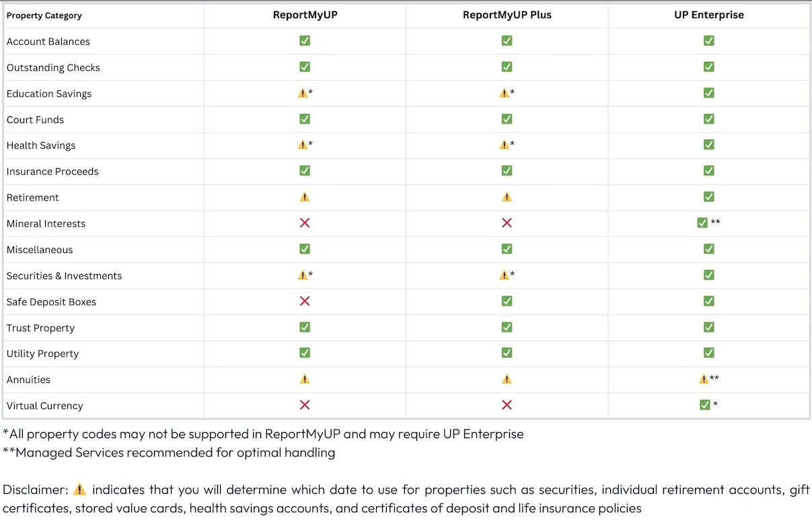Click the green checkmark for UP Enterprise Mineral Interests
812x527 pixels.
[x=702, y=223]
